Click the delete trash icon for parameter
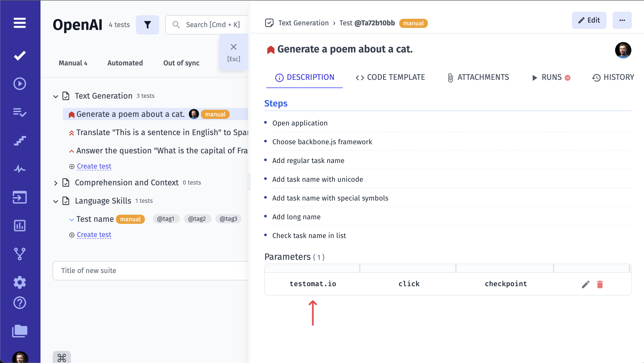 tap(600, 283)
